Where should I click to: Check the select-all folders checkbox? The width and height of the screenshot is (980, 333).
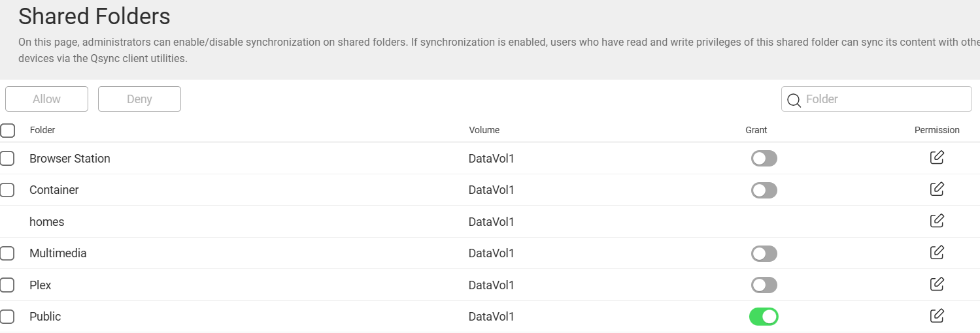(8, 131)
